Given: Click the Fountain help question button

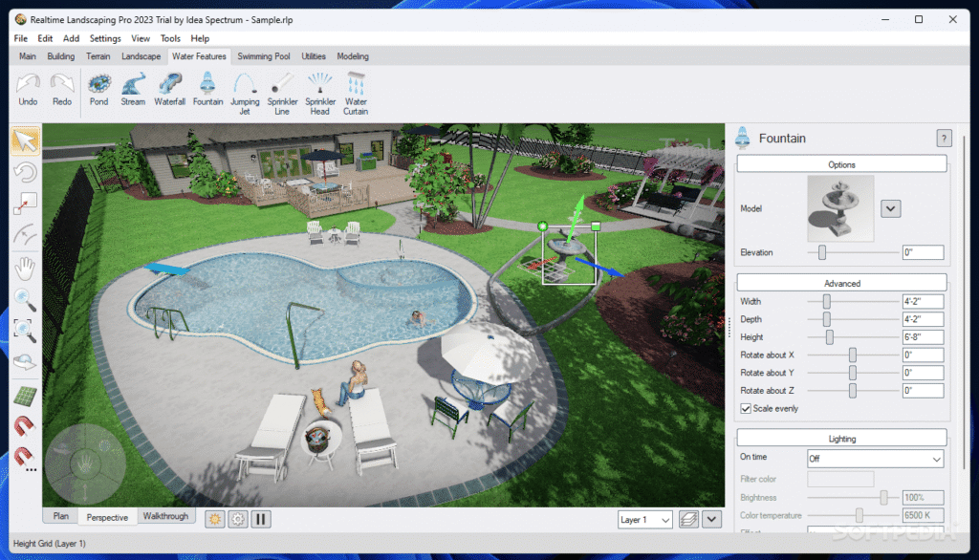Looking at the screenshot, I should [x=944, y=139].
